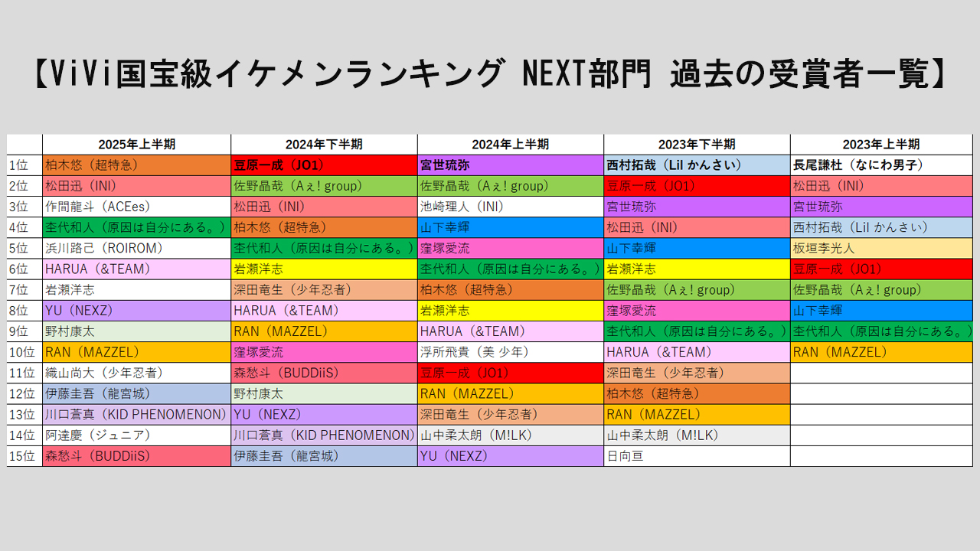Click 宮世琉弥 in 2024年上半期 column
980x551 pixels.
[x=511, y=165]
